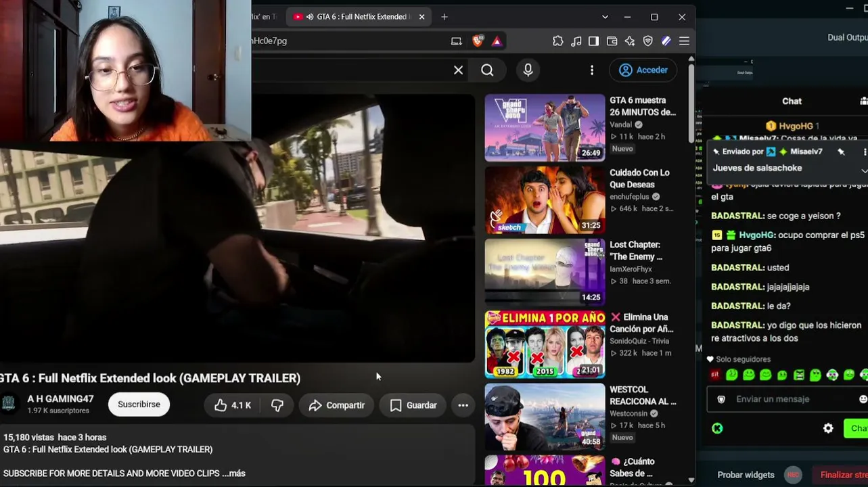Click the IamXeroFhyx channel name
The image size is (868, 487).
tap(631, 269)
